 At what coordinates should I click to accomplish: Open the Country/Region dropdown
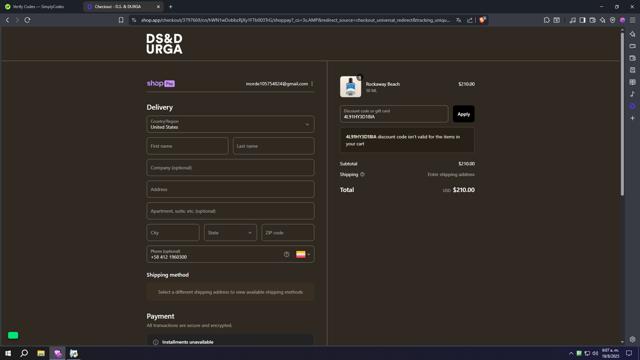[230, 124]
